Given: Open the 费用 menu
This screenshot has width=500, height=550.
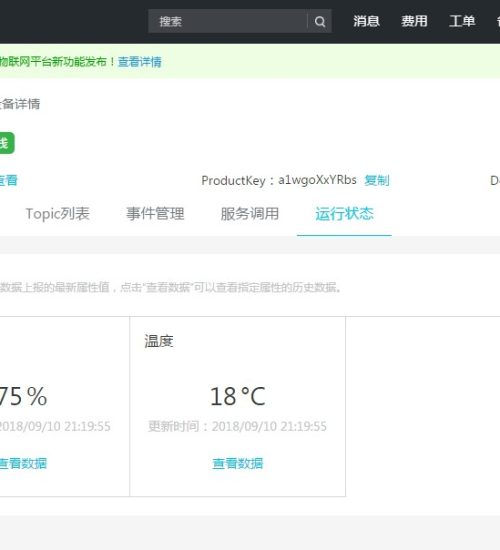Looking at the screenshot, I should (414, 21).
